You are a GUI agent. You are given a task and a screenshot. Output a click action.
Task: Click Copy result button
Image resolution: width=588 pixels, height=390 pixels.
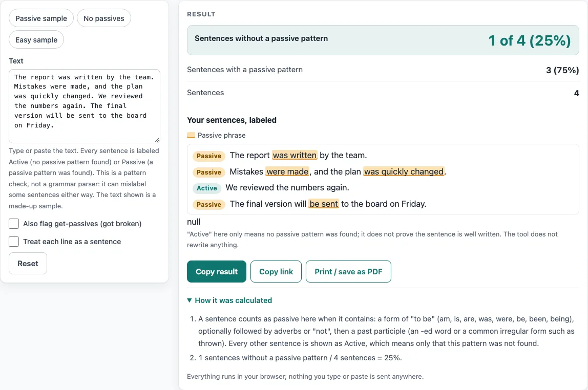tap(216, 272)
